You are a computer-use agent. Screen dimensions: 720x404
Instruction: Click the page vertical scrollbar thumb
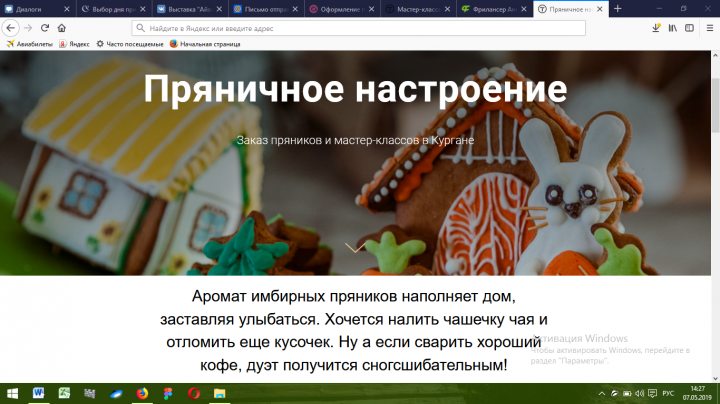[x=715, y=105]
